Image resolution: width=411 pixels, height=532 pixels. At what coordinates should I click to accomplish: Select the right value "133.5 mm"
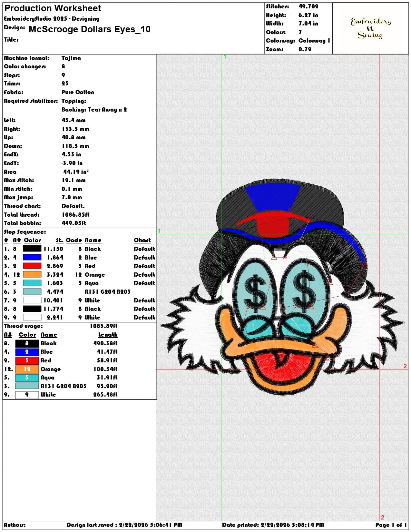75,129
